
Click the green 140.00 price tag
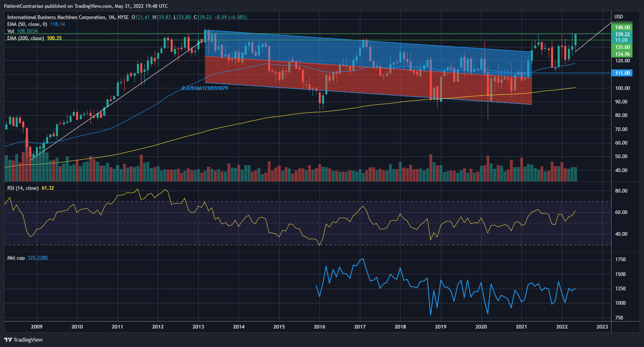click(x=622, y=28)
